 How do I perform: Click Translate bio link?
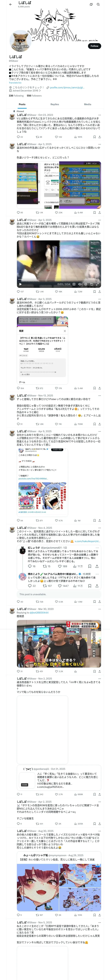15,82
